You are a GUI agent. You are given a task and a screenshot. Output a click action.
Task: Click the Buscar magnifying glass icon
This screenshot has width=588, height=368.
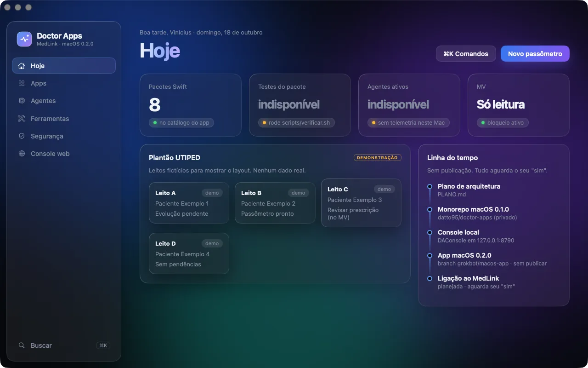pyautogui.click(x=21, y=345)
